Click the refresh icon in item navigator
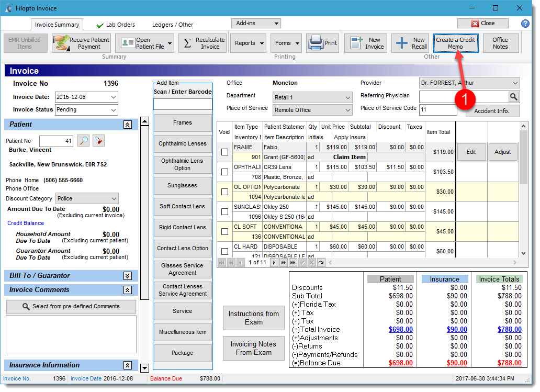 pos(321,263)
